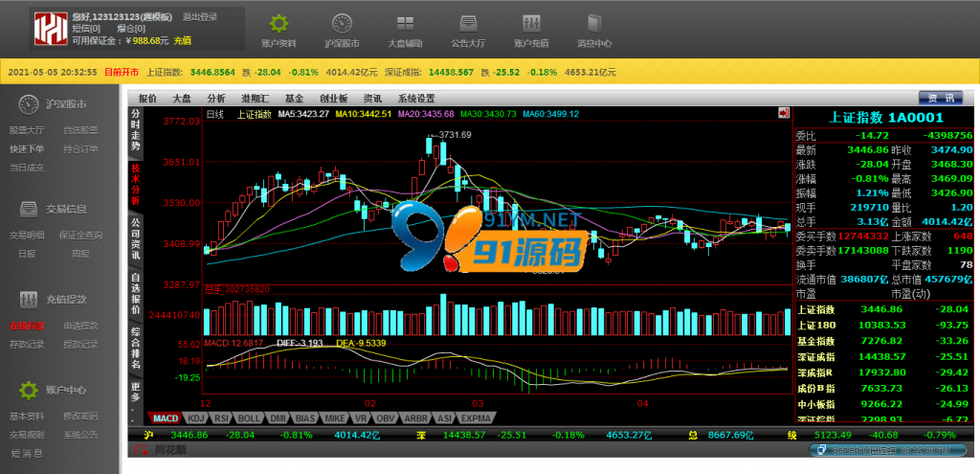This screenshot has width=980, height=474.
Task: Click the 账户资料 gear icon
Action: click(x=278, y=24)
